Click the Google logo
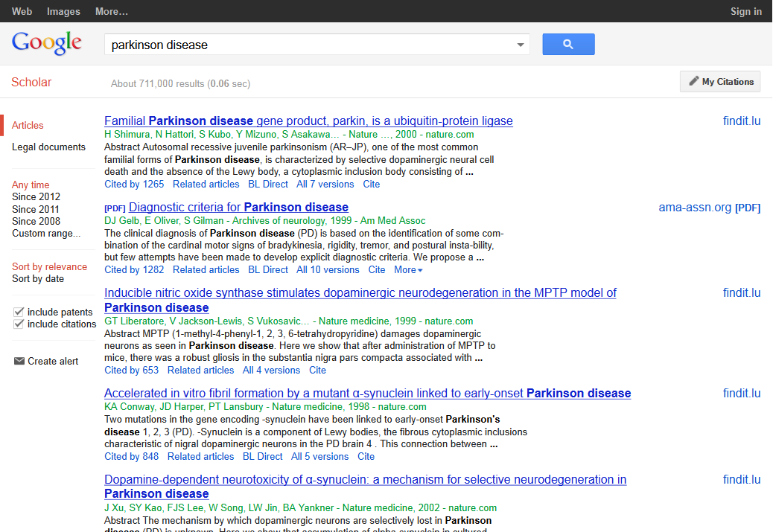 click(x=47, y=43)
